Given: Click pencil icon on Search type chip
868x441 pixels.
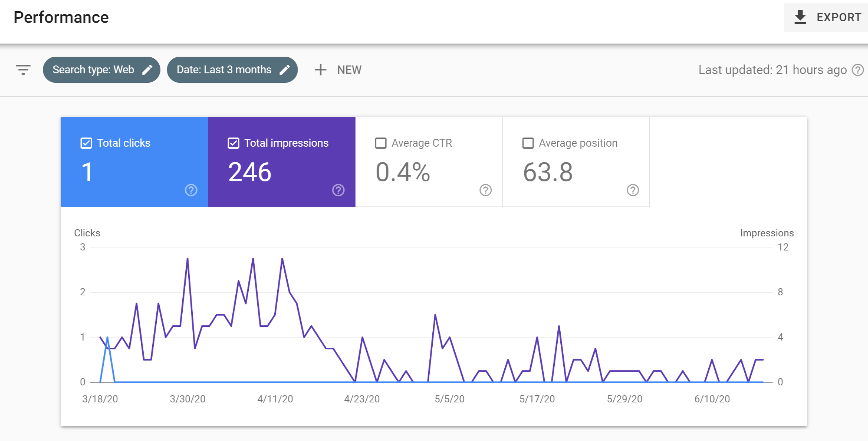Looking at the screenshot, I should (147, 70).
